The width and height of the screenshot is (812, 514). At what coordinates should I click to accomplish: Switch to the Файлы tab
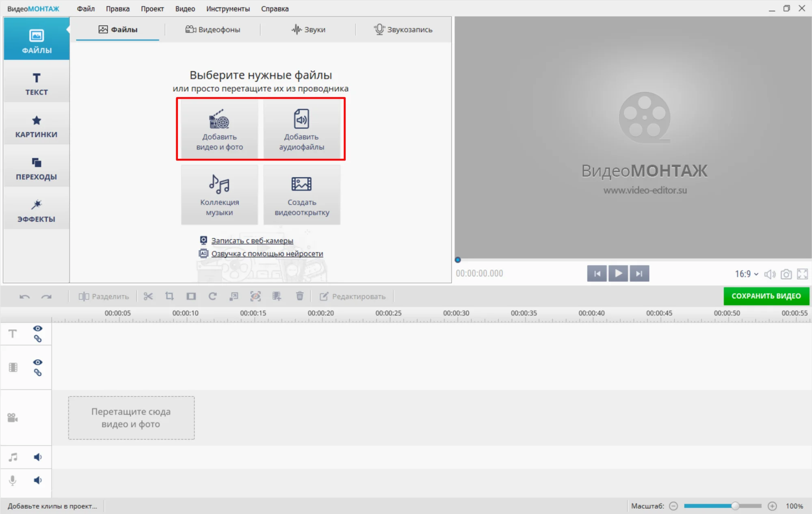pyautogui.click(x=118, y=29)
